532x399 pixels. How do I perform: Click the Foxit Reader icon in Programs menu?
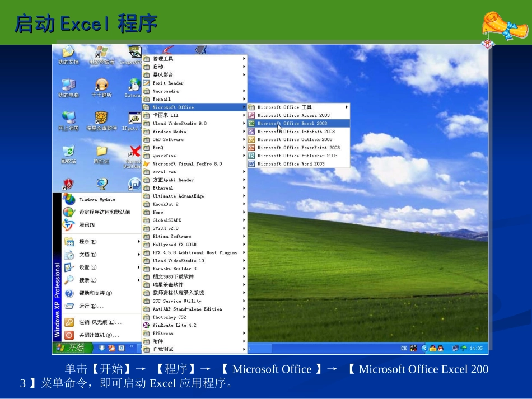click(x=146, y=83)
